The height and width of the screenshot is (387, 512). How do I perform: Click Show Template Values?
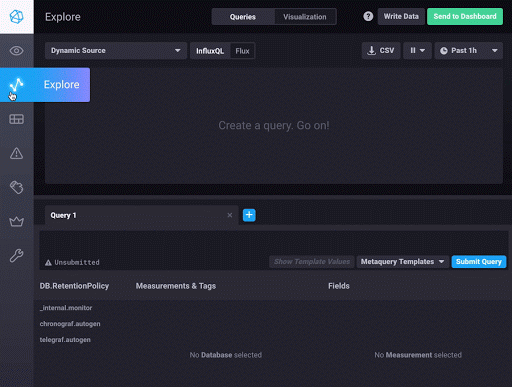click(x=312, y=262)
